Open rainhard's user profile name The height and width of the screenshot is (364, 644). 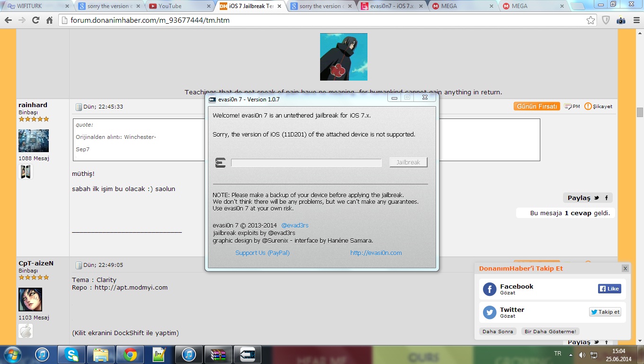click(33, 105)
